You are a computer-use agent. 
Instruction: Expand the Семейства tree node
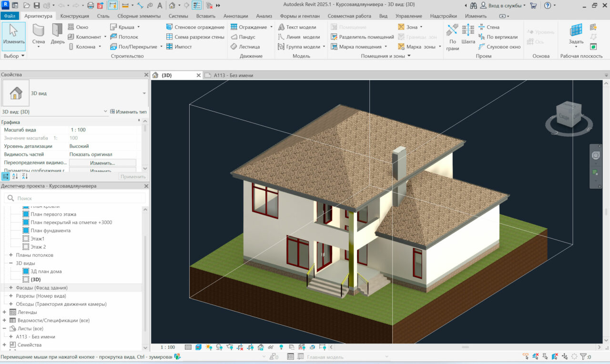pos(4,345)
